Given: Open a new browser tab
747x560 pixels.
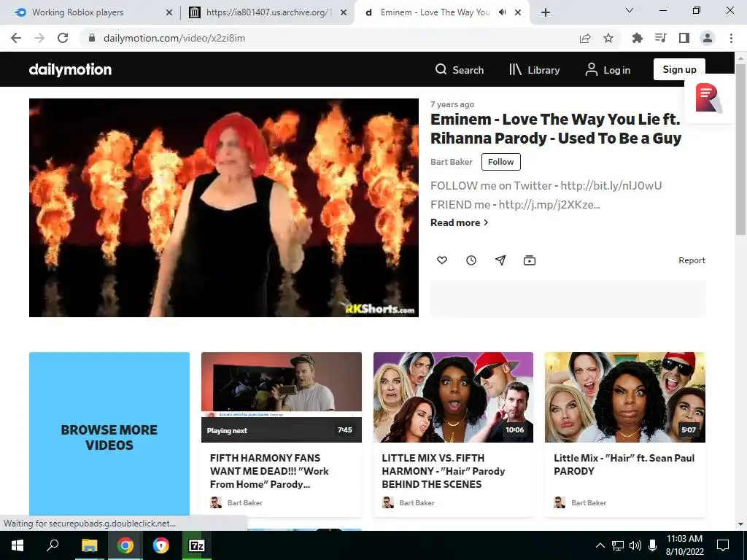Looking at the screenshot, I should 546,12.
